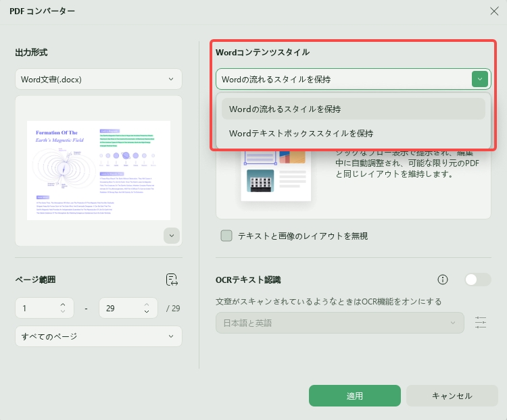Decrease the end page number
This screenshot has height=420, width=507.
(x=147, y=312)
